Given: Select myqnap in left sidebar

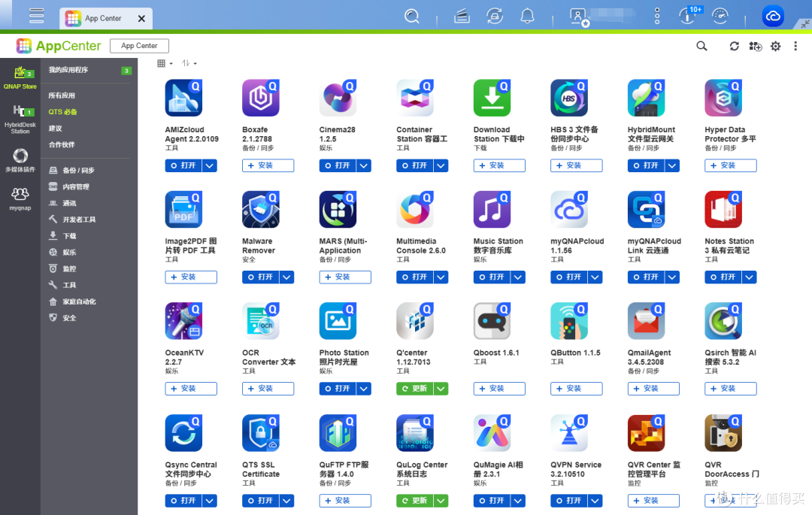Looking at the screenshot, I should pos(20,199).
